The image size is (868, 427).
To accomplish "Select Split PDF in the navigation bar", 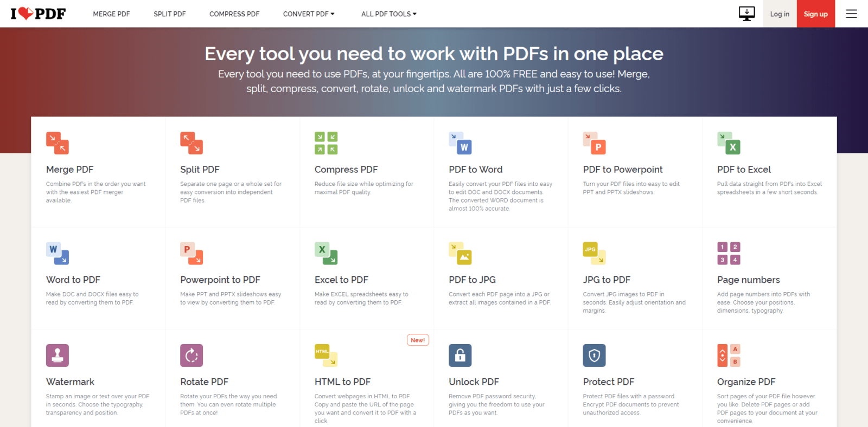I will (170, 14).
